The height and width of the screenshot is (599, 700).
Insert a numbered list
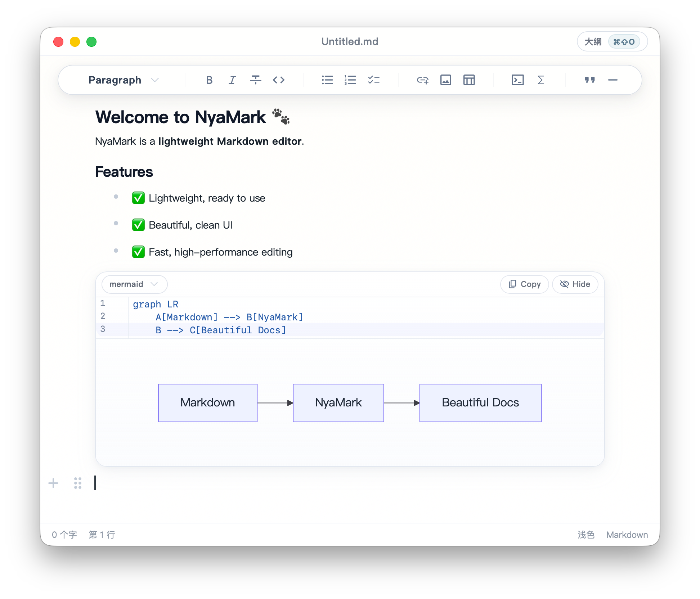tap(350, 80)
